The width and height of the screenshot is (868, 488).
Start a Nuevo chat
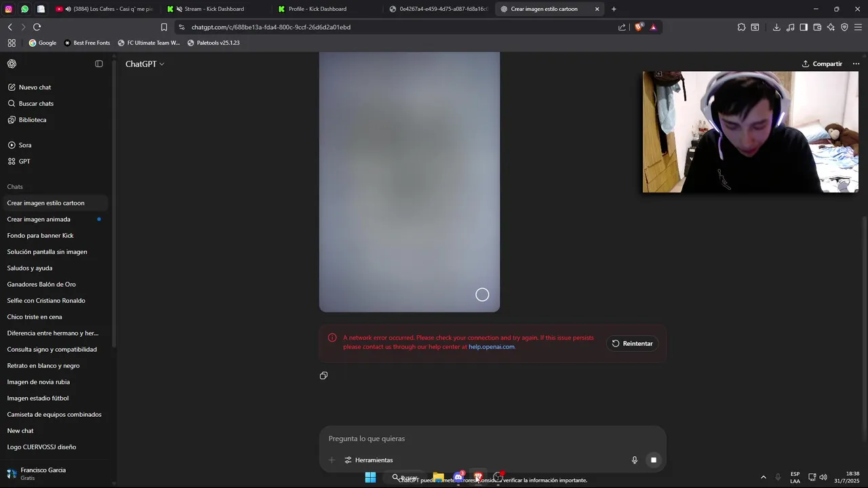pos(54,87)
